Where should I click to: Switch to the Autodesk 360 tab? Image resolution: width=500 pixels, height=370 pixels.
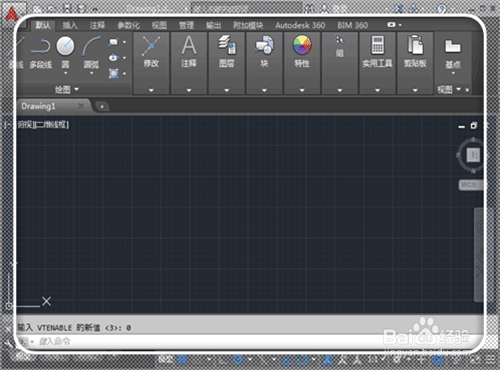(x=300, y=25)
